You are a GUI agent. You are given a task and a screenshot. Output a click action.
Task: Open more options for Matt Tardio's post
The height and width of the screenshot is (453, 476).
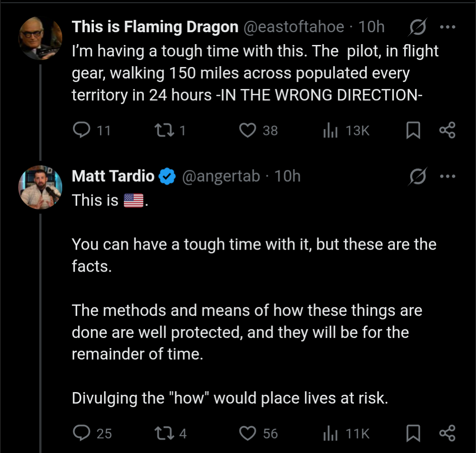click(447, 176)
